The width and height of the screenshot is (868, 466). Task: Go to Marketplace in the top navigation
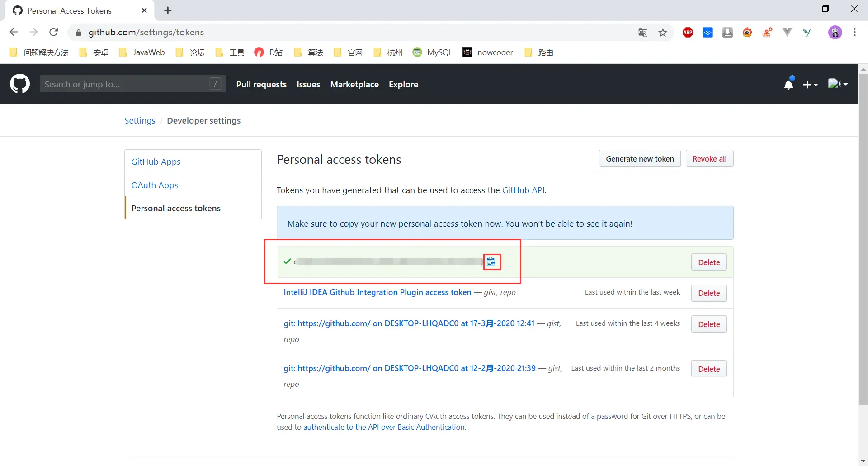tap(354, 84)
